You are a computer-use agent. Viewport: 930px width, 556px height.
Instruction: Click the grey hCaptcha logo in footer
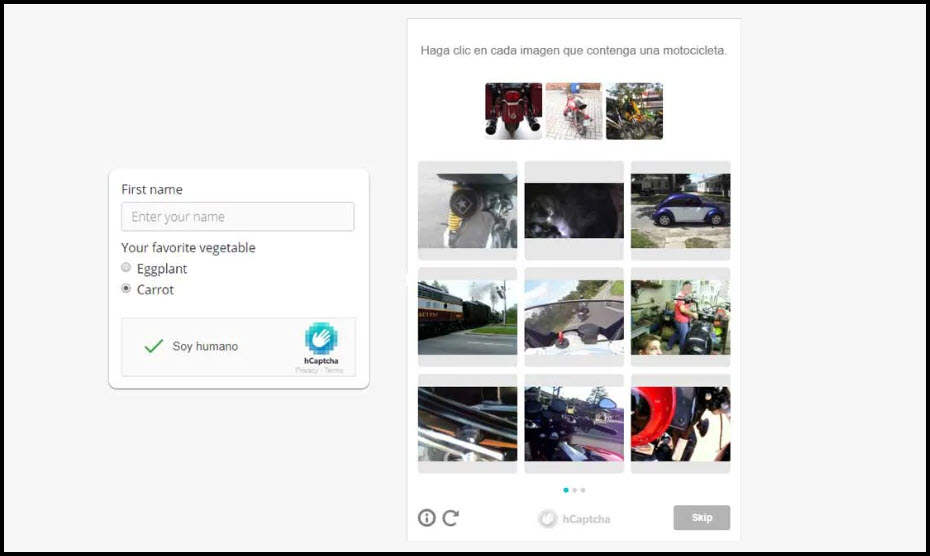pyautogui.click(x=548, y=519)
